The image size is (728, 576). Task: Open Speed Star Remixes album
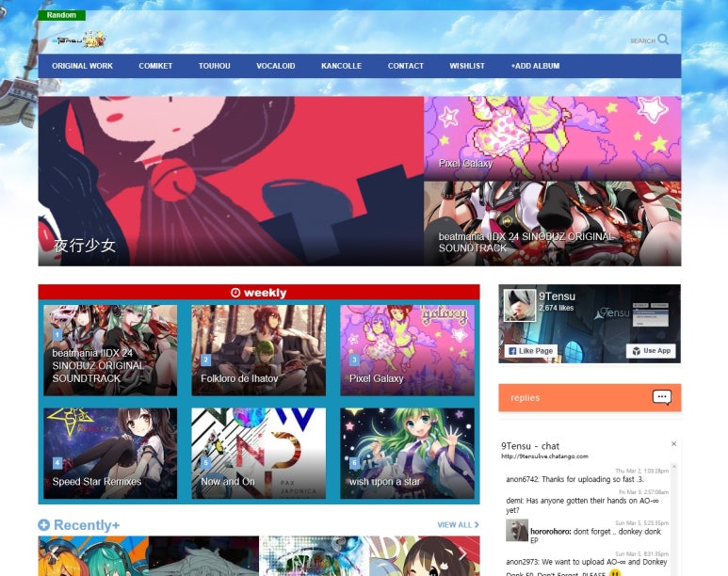[110, 454]
